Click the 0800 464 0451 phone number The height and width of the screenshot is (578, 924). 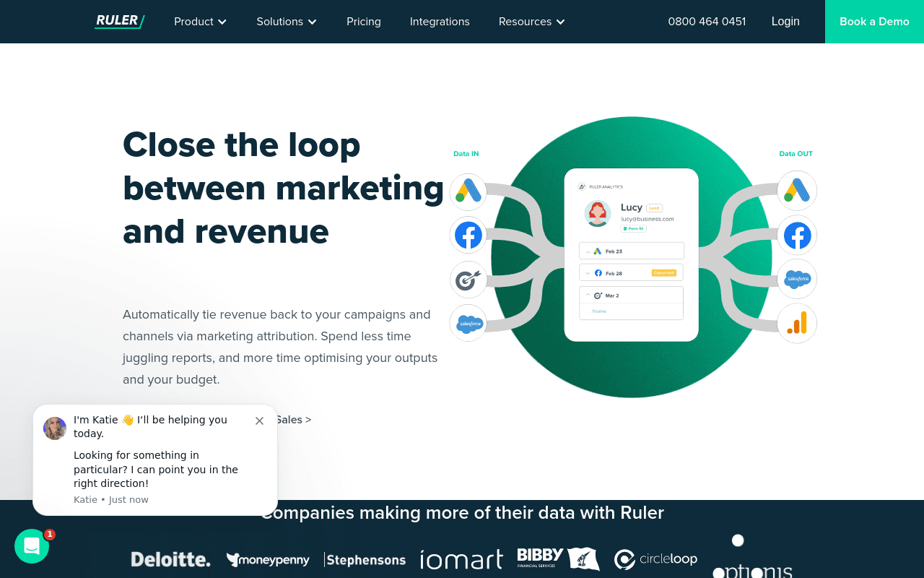707,22
